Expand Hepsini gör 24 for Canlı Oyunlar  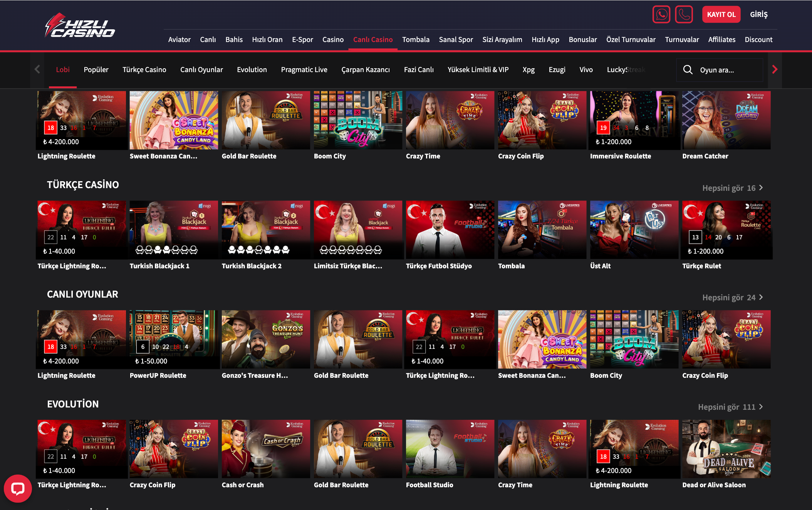point(732,298)
